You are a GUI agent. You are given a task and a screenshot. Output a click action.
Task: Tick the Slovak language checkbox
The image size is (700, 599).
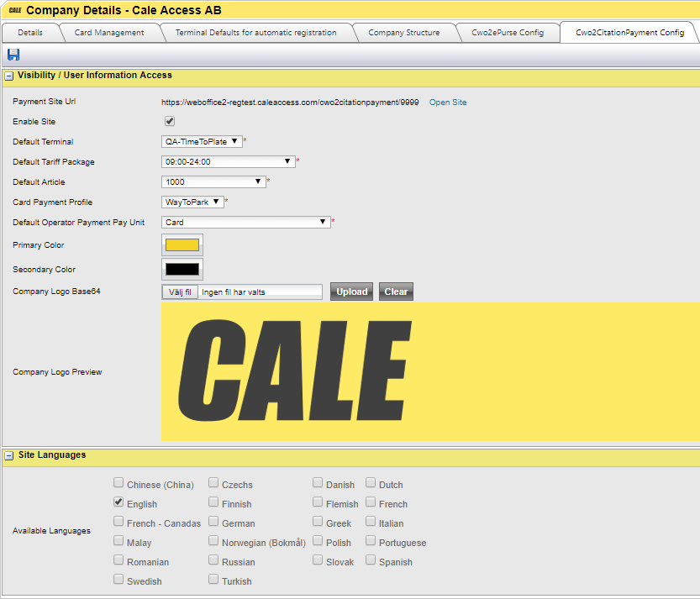318,560
